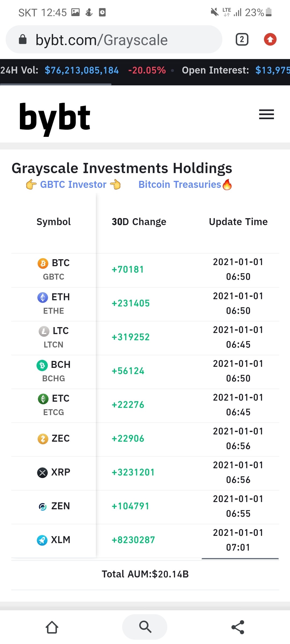Click the Bitcoin BTC coin icon
The height and width of the screenshot is (644, 290).
(x=43, y=263)
